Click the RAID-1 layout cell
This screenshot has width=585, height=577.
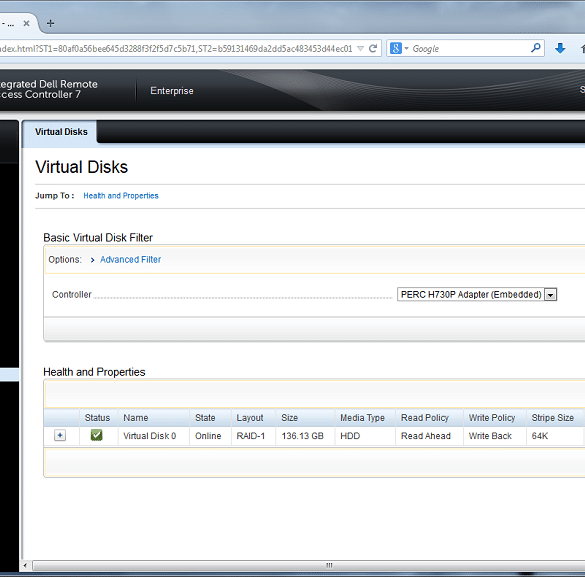click(251, 436)
